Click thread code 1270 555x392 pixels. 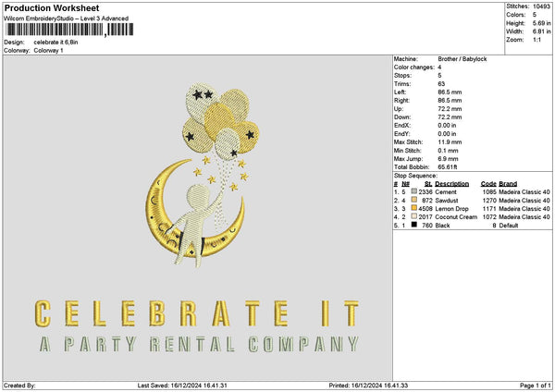[x=490, y=201]
